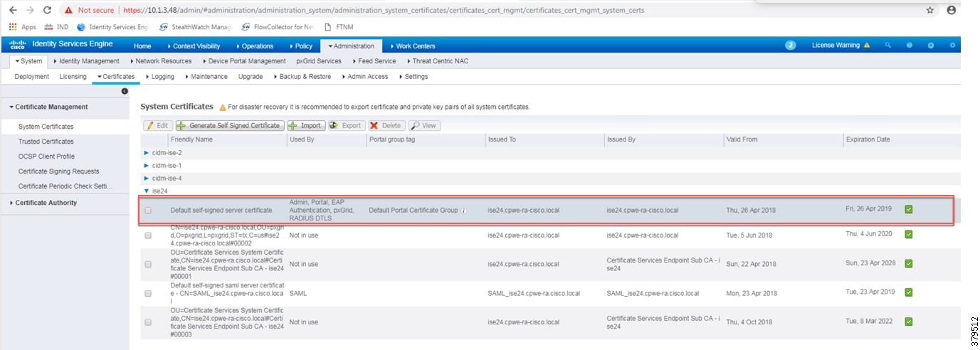Go back in the browser

[12, 11]
